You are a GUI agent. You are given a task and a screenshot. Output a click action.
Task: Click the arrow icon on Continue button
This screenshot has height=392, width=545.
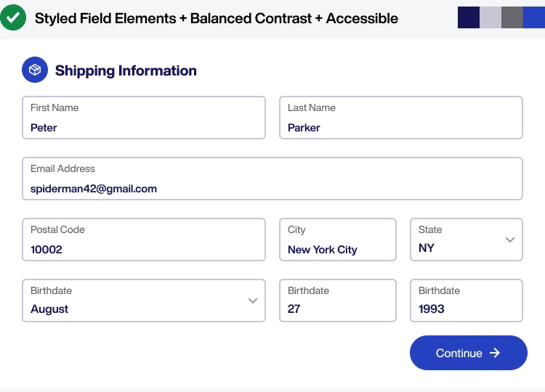click(x=495, y=353)
